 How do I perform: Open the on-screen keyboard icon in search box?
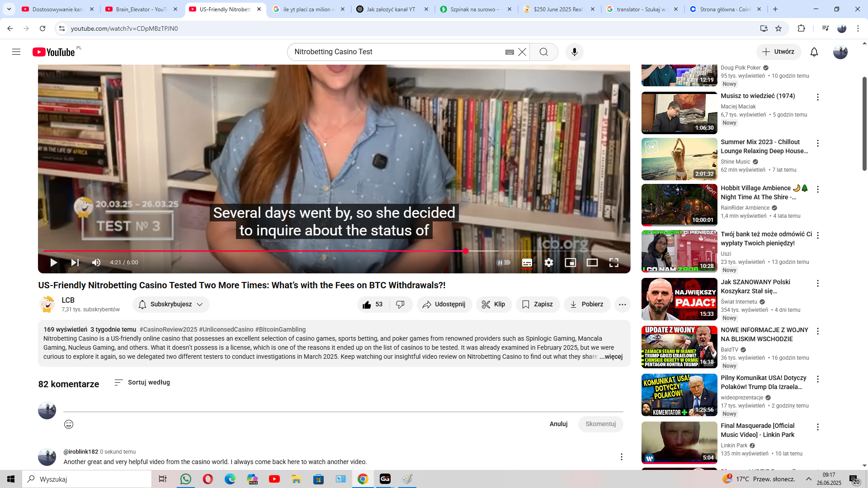(x=509, y=52)
